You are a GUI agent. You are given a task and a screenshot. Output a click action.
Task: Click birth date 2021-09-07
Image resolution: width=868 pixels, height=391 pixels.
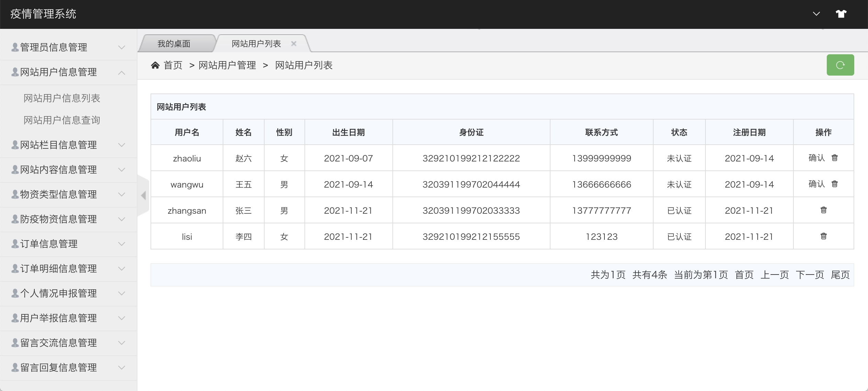pyautogui.click(x=348, y=158)
